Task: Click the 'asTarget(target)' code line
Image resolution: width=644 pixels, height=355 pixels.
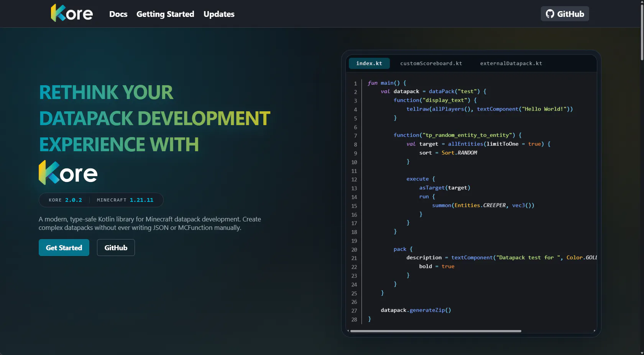Action: pos(445,188)
